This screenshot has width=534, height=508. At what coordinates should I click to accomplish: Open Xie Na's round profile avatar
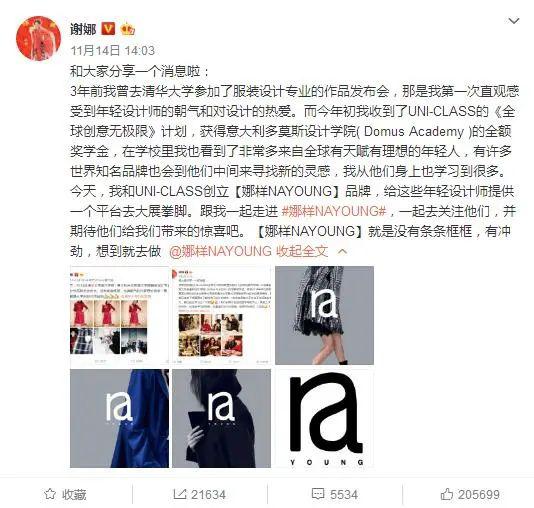[38, 38]
